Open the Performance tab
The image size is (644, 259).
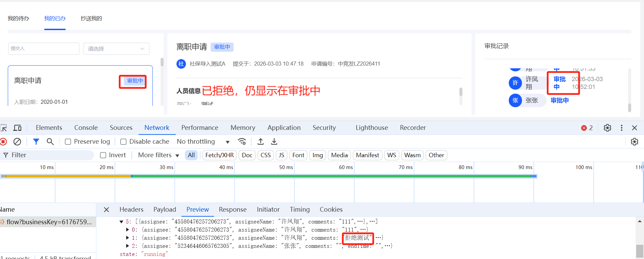(x=200, y=128)
